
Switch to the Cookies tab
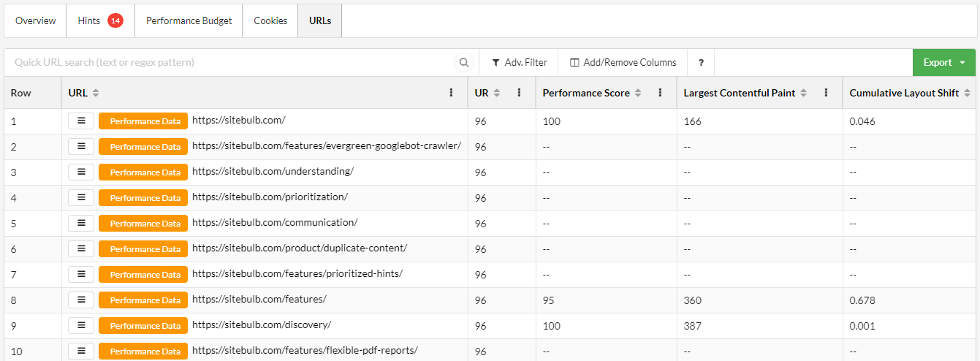click(270, 20)
